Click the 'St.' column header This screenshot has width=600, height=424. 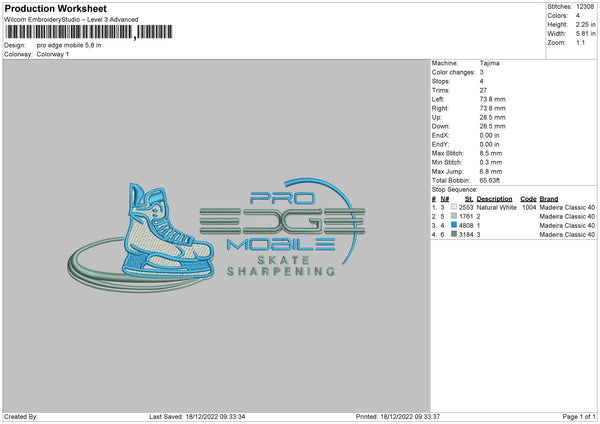point(469,199)
